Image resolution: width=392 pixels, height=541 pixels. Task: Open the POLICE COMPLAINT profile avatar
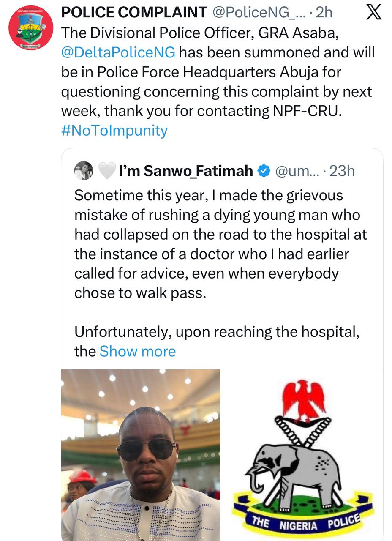(31, 28)
